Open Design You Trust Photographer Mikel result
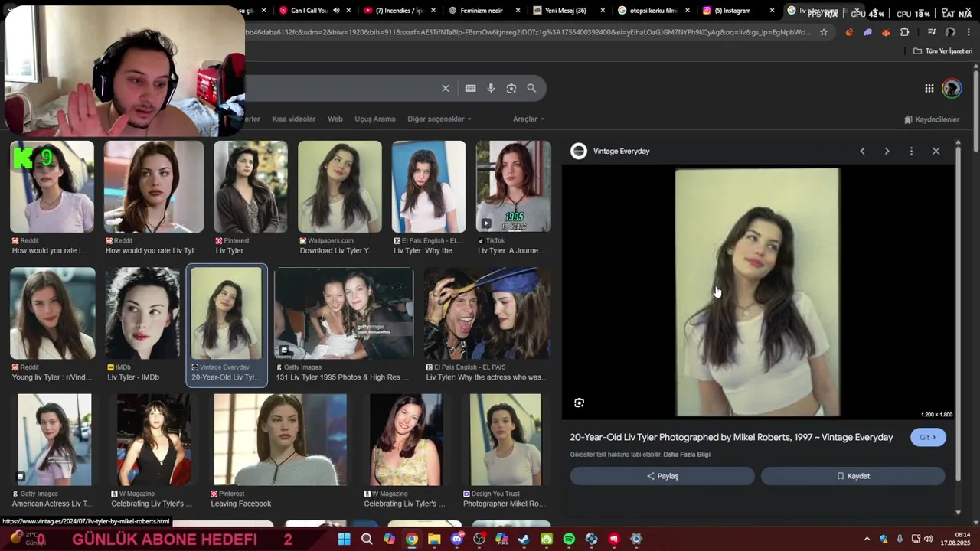 tap(505, 440)
